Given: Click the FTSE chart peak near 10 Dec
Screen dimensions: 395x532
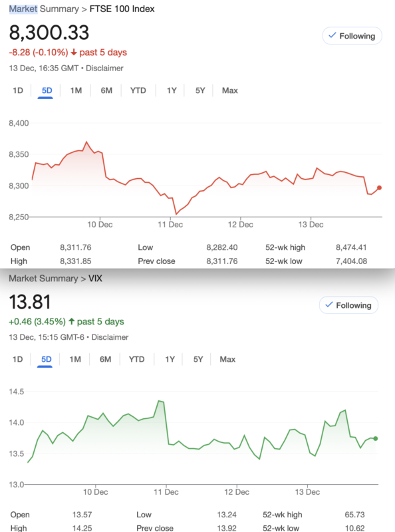Looking at the screenshot, I should click(86, 142).
